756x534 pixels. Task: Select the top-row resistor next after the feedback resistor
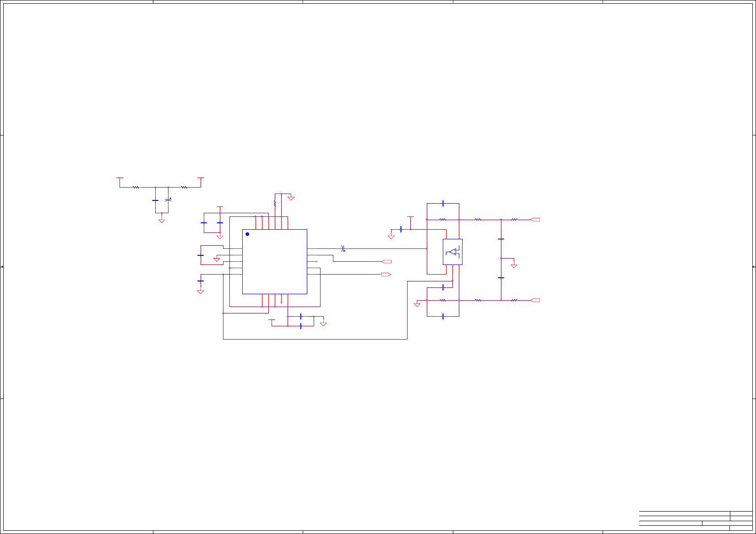click(478, 220)
